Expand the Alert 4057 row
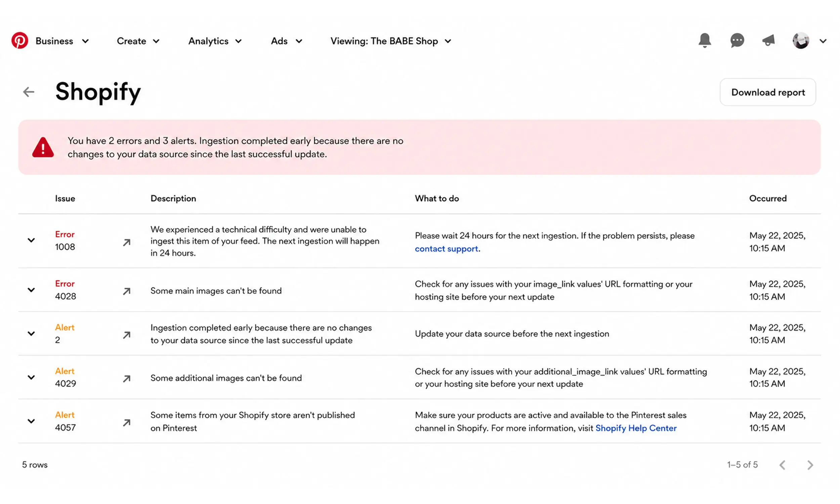 coord(31,421)
